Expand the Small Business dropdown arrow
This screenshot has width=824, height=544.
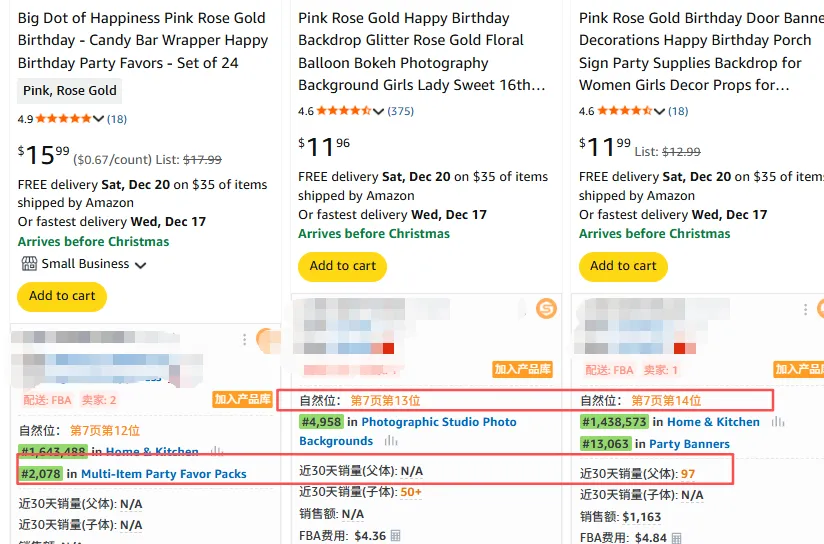click(x=141, y=265)
